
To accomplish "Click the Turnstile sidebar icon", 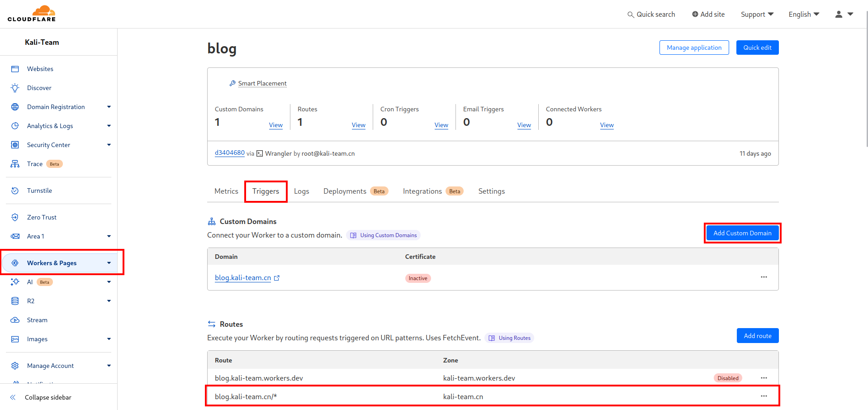I will (x=15, y=191).
